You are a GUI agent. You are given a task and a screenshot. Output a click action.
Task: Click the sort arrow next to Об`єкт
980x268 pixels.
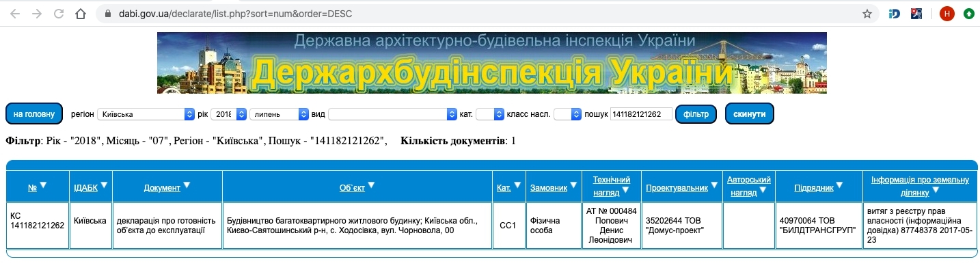click(x=372, y=186)
